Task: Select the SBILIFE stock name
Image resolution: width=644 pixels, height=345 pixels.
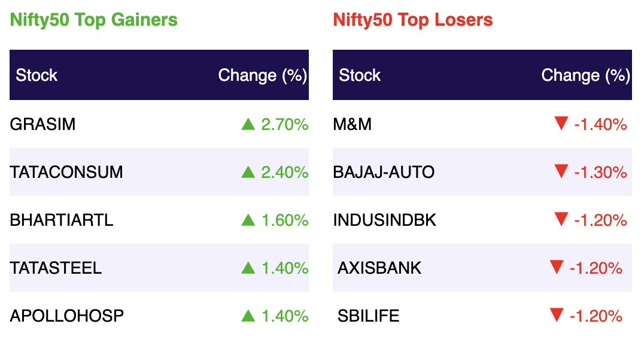Action: click(369, 316)
